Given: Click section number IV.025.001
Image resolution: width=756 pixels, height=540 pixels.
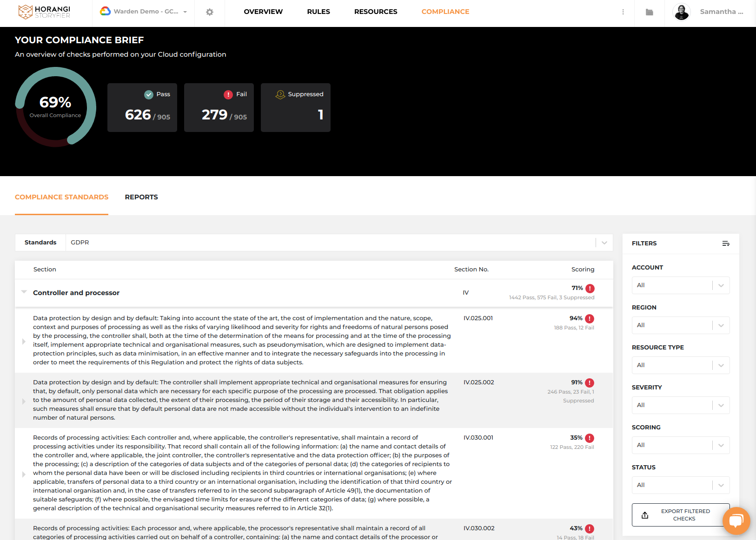Looking at the screenshot, I should pos(478,318).
